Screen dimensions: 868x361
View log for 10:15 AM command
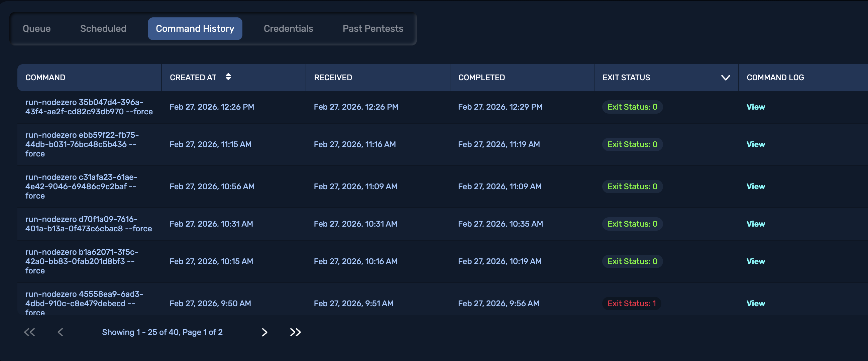[x=755, y=261]
